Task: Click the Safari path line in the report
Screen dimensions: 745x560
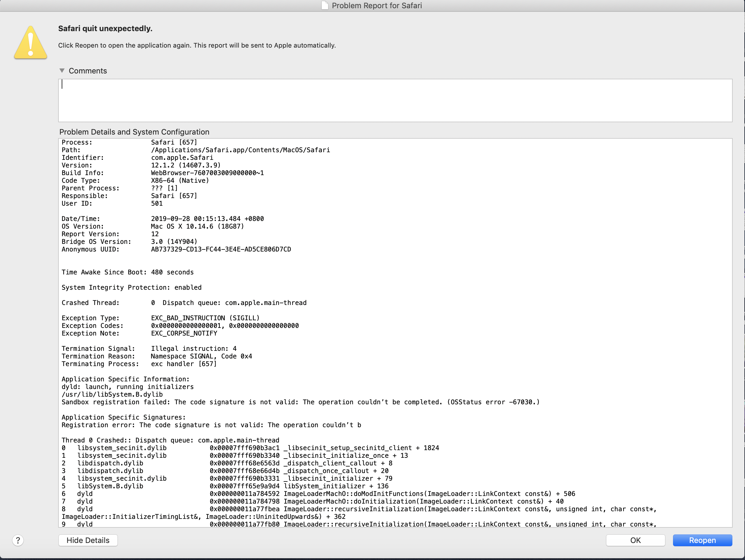Action: pyautogui.click(x=195, y=150)
